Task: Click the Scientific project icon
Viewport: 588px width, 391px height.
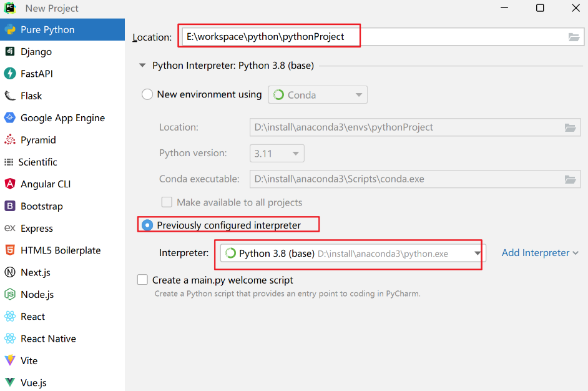Action: 9,162
